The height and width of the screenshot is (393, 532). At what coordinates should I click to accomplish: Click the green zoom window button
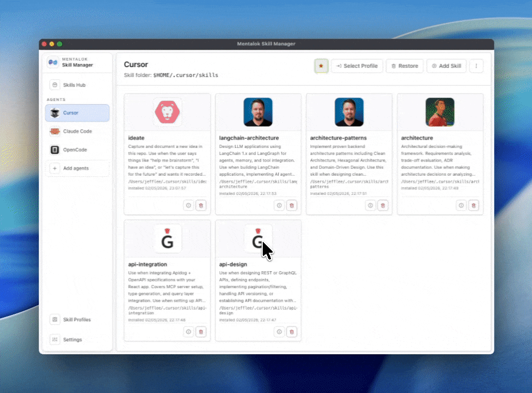pyautogui.click(x=60, y=44)
